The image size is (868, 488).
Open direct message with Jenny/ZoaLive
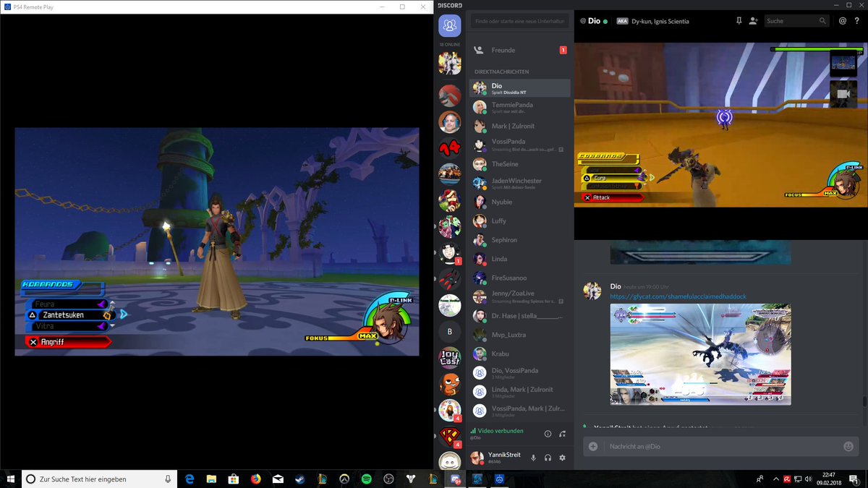pyautogui.click(x=519, y=296)
